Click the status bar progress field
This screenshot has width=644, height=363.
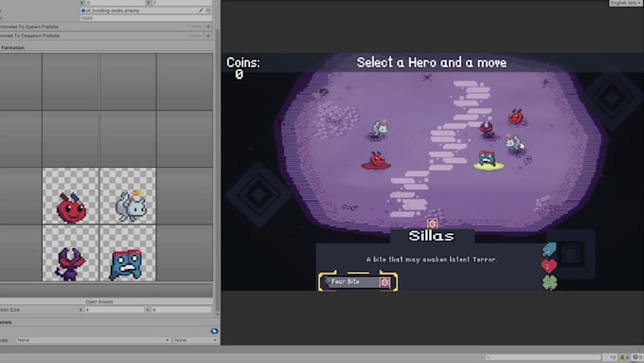click(544, 357)
